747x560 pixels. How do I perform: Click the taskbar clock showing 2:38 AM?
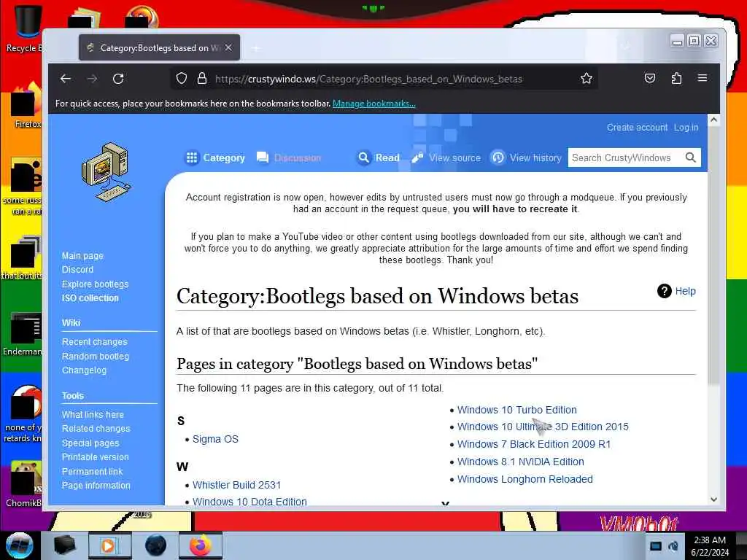tap(710, 546)
